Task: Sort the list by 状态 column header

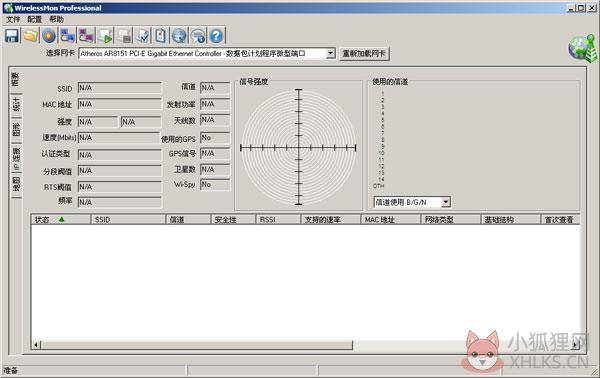Action: click(60, 220)
